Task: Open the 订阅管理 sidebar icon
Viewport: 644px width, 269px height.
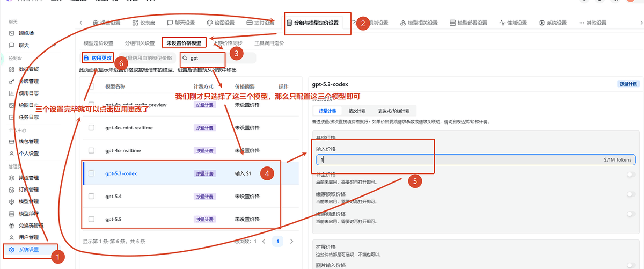Action: [12, 190]
